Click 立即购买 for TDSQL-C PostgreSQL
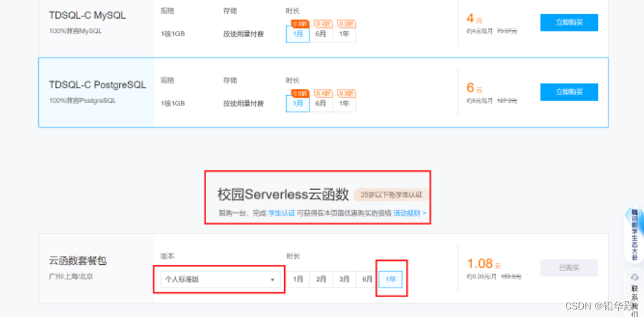 pyautogui.click(x=569, y=92)
